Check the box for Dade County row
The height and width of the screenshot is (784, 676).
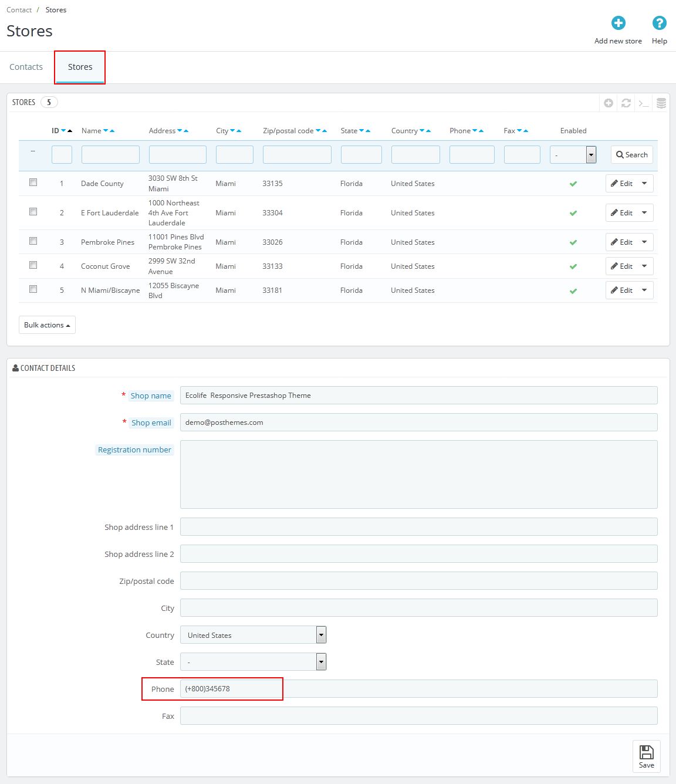coord(33,183)
